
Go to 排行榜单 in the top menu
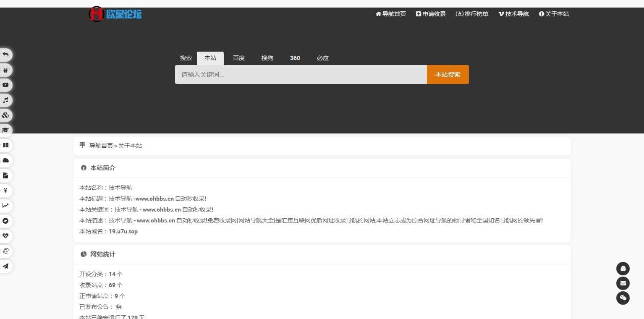[472, 14]
